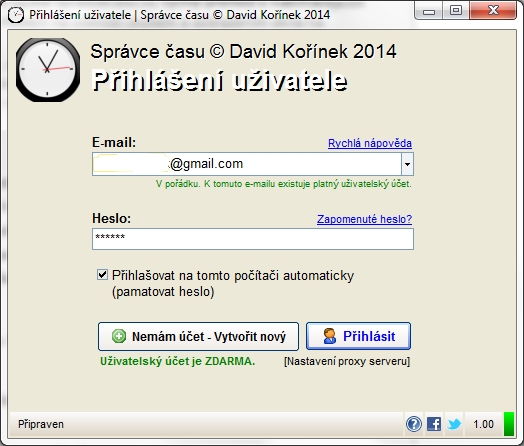Open the Rychlá nápověda link

coord(370,143)
